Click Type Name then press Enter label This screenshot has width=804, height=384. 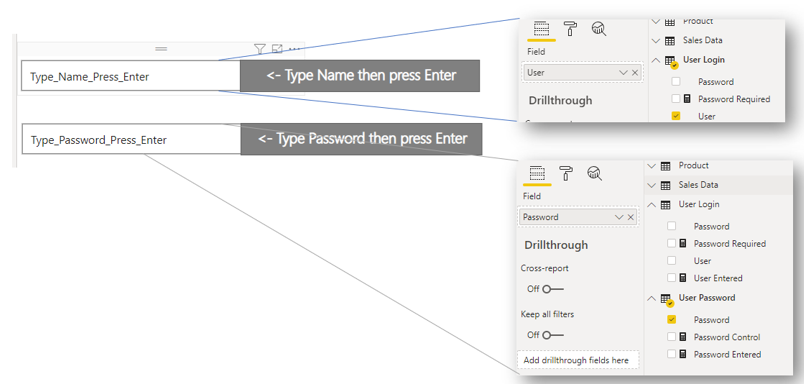click(360, 76)
